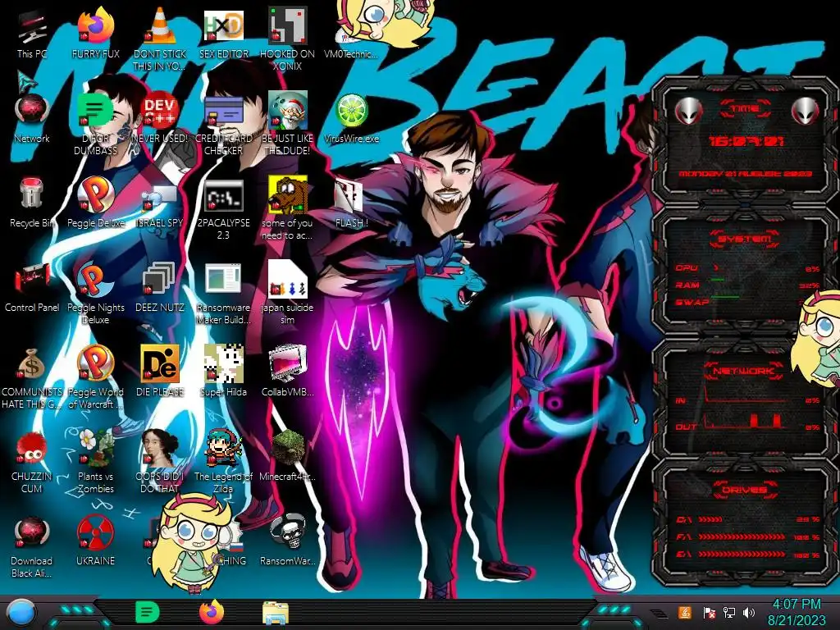This screenshot has width=840, height=630.
Task: Click the TIME header in the widget
Action: (745, 109)
